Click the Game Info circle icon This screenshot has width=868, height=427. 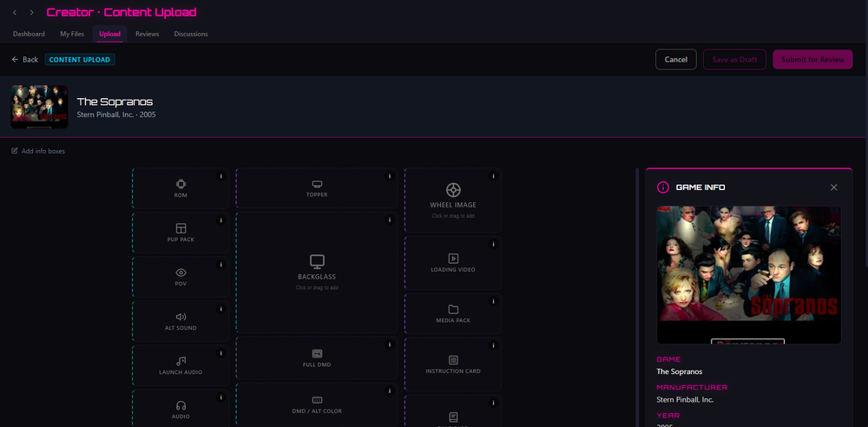662,187
